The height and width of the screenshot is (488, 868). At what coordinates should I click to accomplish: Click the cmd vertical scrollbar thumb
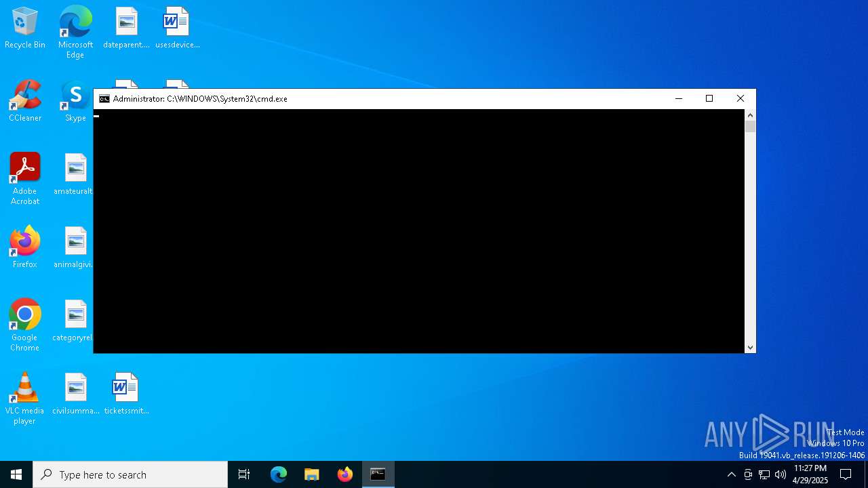pyautogui.click(x=750, y=127)
